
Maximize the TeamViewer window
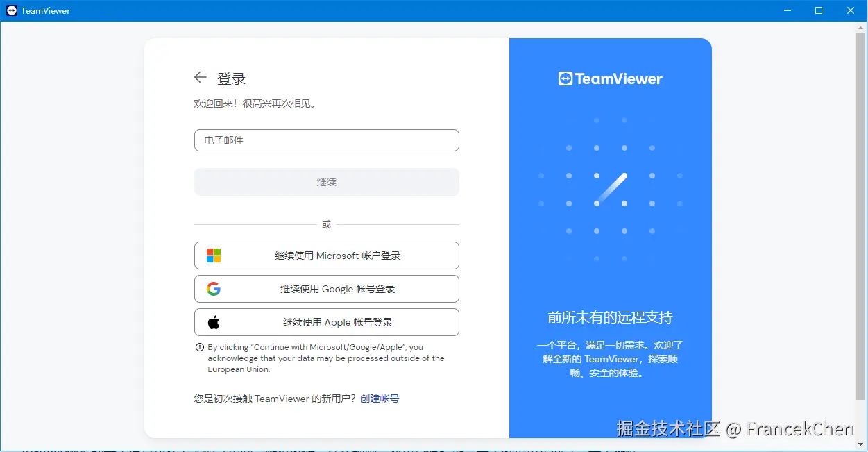[819, 11]
